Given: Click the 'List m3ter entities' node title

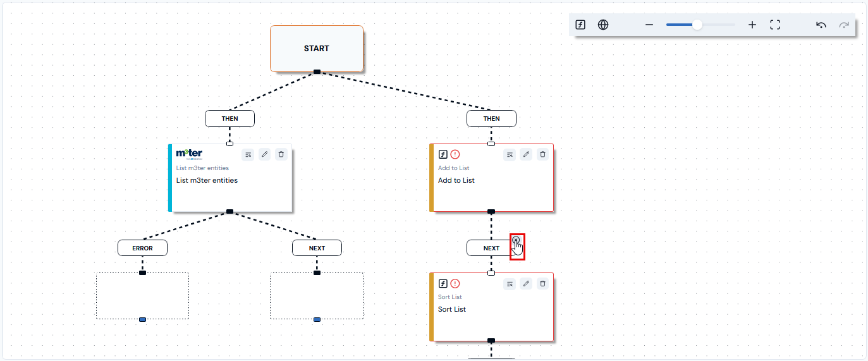Looking at the screenshot, I should point(207,180).
